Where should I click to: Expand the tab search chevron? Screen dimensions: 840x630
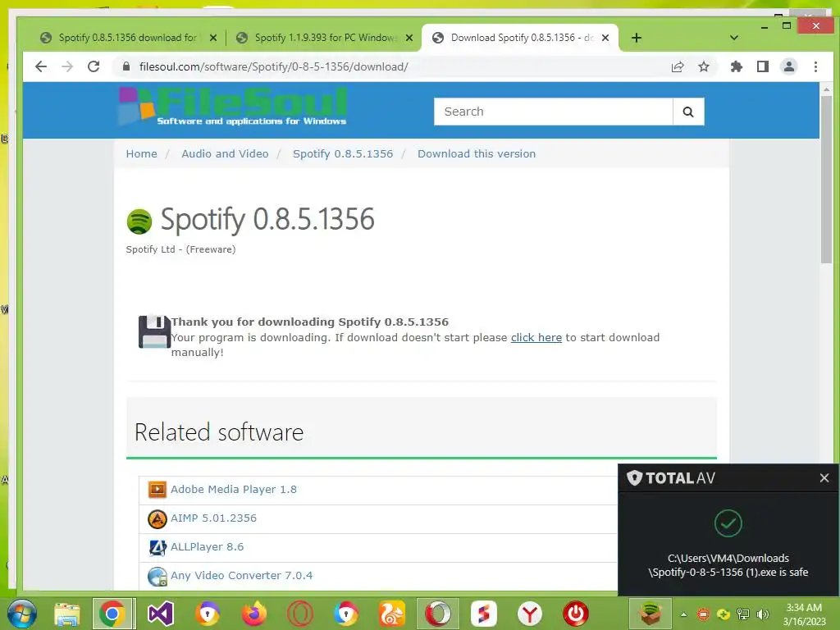pos(734,38)
